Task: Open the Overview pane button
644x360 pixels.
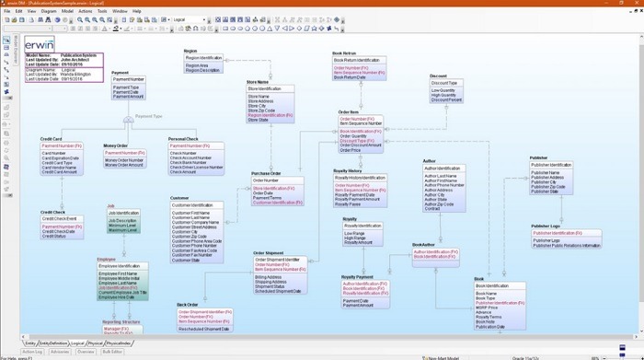Action: (86, 352)
